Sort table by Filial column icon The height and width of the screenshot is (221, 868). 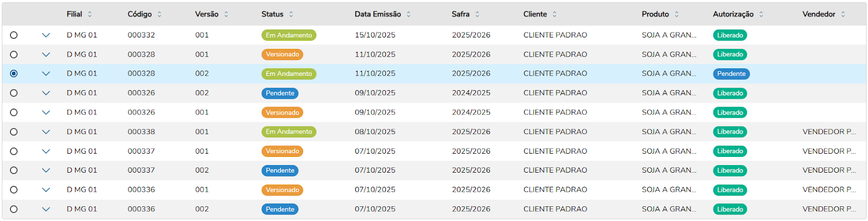[x=90, y=14]
